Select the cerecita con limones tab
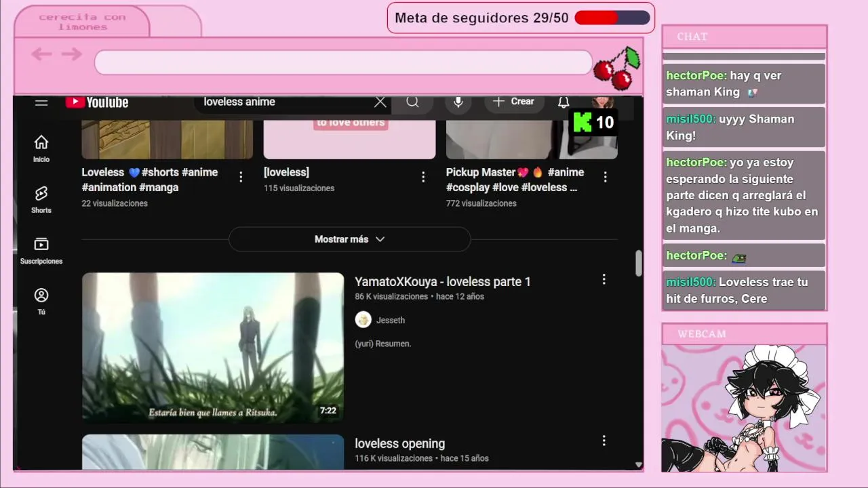This screenshot has height=488, width=868. coord(82,22)
